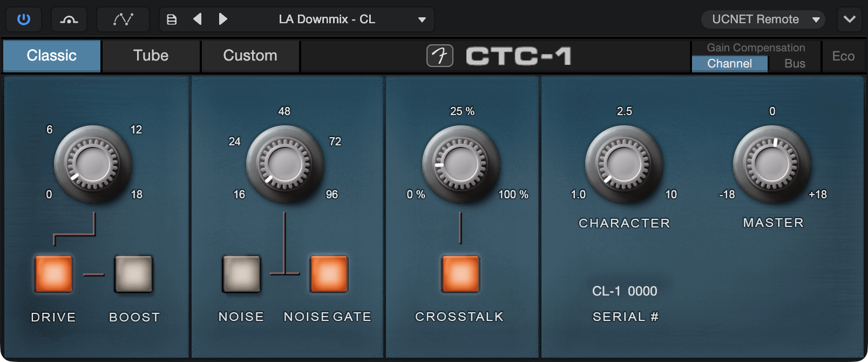Toggle the Noise Gate button
Image resolution: width=868 pixels, height=362 pixels.
[x=329, y=274]
